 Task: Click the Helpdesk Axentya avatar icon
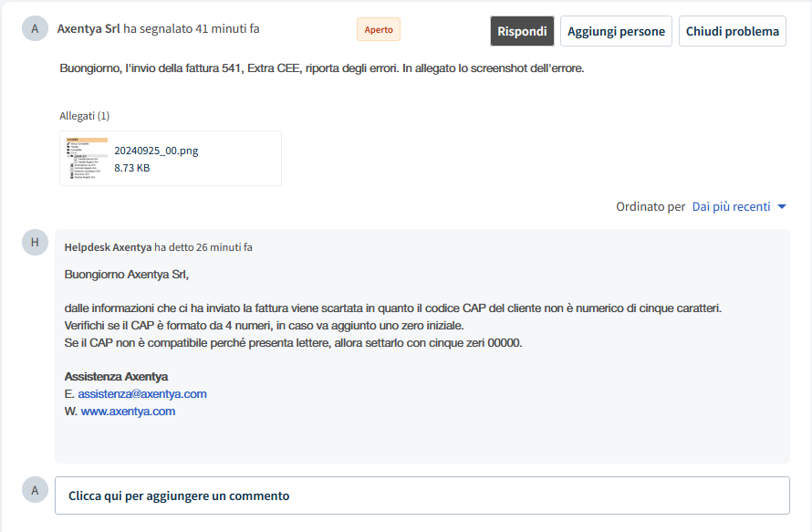point(35,242)
